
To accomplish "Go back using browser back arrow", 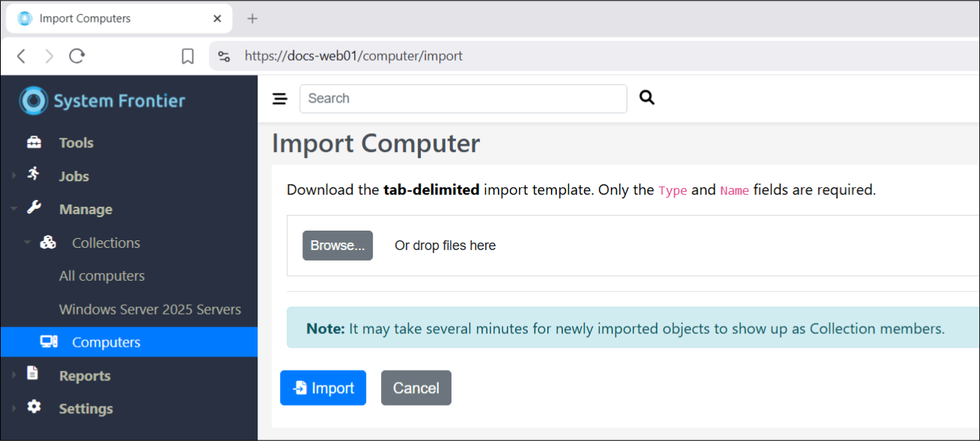I will 21,56.
